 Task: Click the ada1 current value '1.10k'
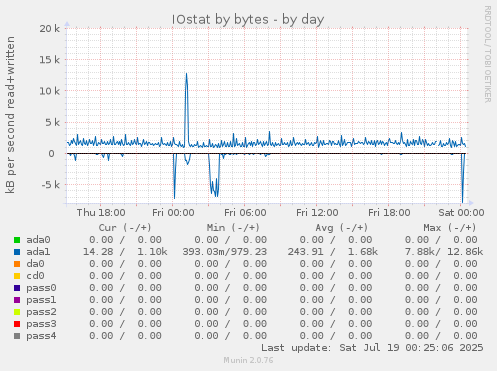pyautogui.click(x=152, y=252)
